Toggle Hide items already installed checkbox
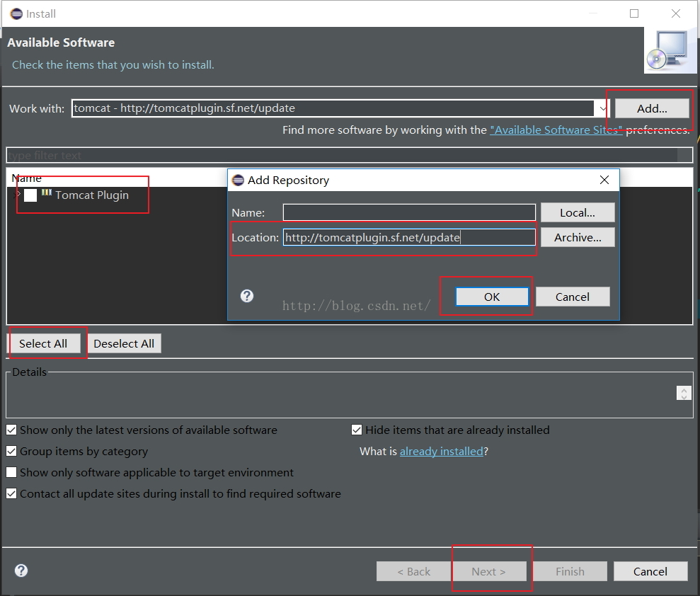The image size is (700, 596). click(356, 430)
